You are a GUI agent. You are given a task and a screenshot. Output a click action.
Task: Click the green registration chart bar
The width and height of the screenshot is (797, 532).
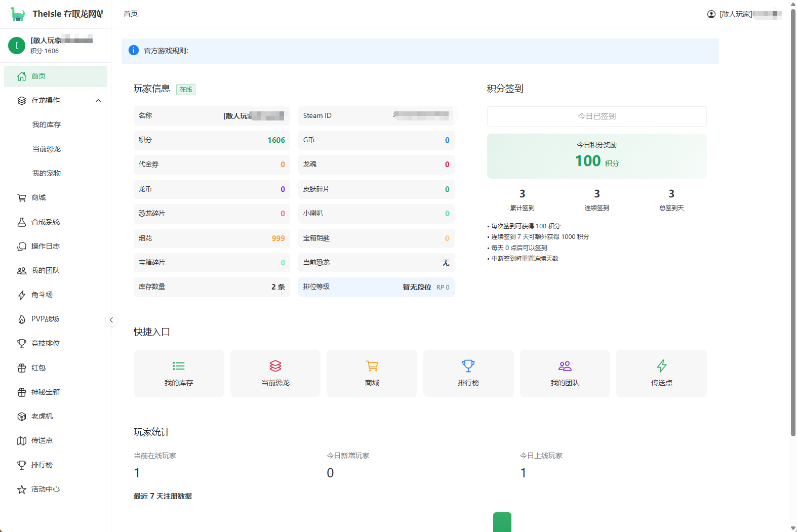point(502,522)
